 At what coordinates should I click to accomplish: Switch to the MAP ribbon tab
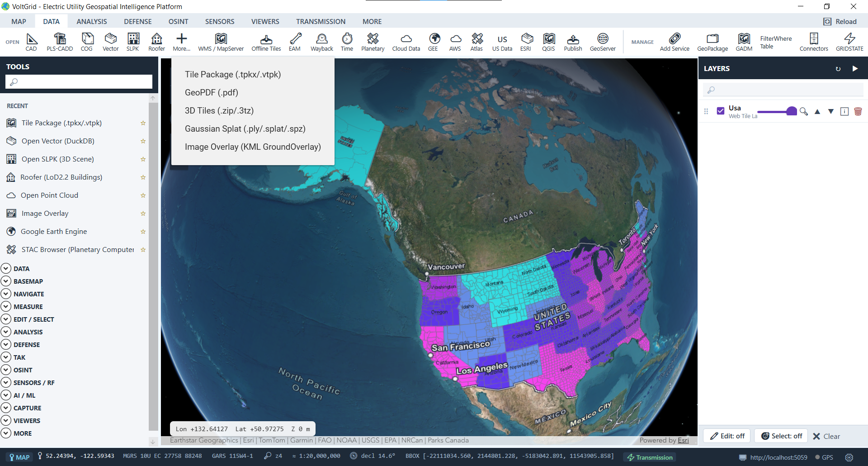coord(19,21)
